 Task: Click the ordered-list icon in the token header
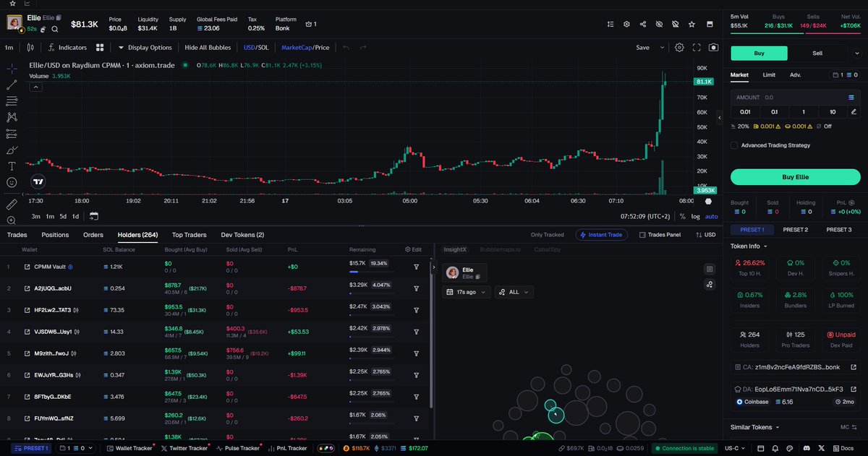[x=610, y=24]
